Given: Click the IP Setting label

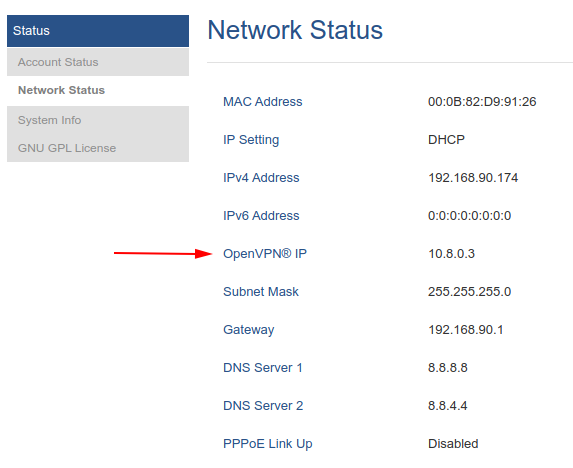Looking at the screenshot, I should pyautogui.click(x=251, y=140).
